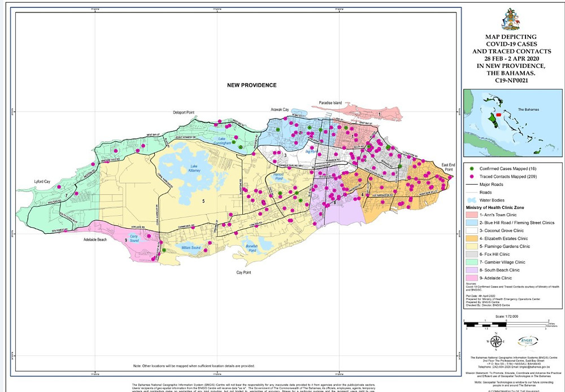Click the green Confirmed Cases legend dot

(471, 169)
